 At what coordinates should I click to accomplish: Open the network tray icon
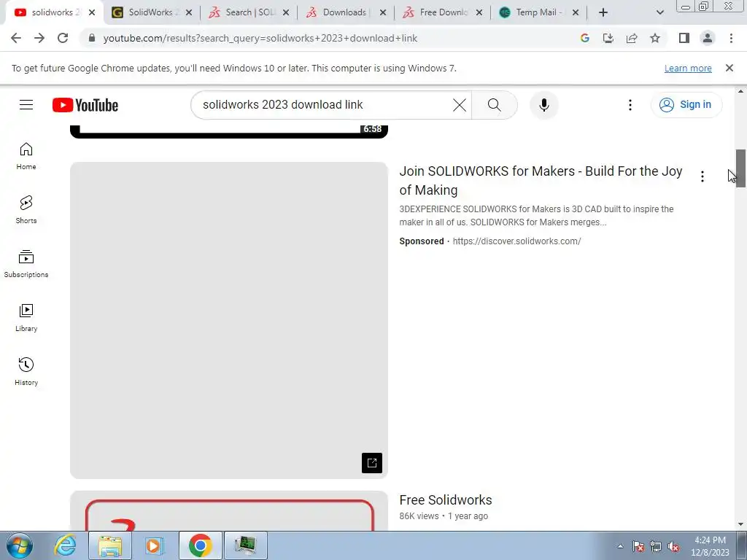pos(656,547)
